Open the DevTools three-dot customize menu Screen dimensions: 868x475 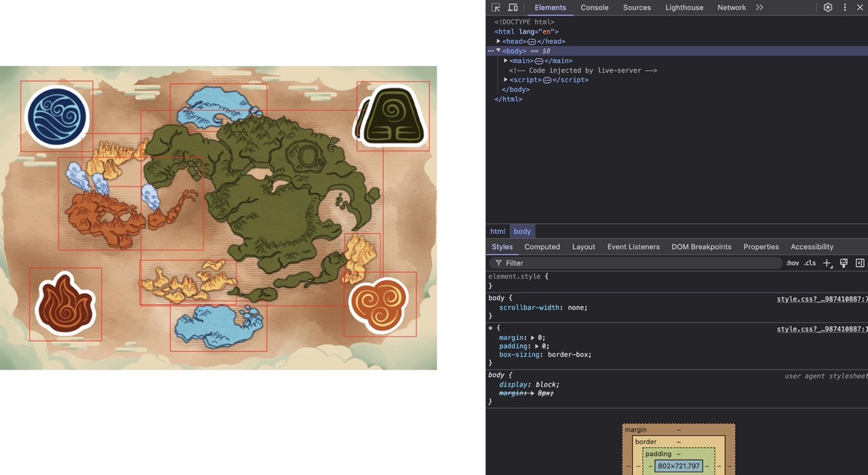tap(845, 7)
